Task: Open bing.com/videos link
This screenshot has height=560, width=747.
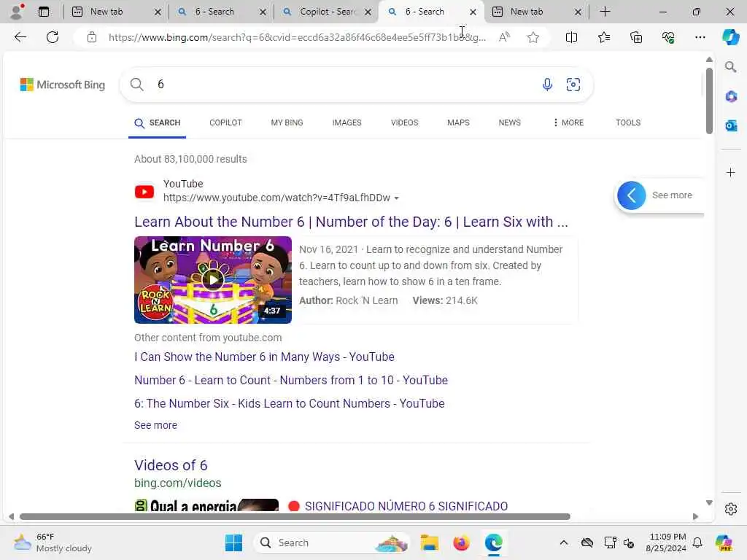Action: pyautogui.click(x=178, y=483)
